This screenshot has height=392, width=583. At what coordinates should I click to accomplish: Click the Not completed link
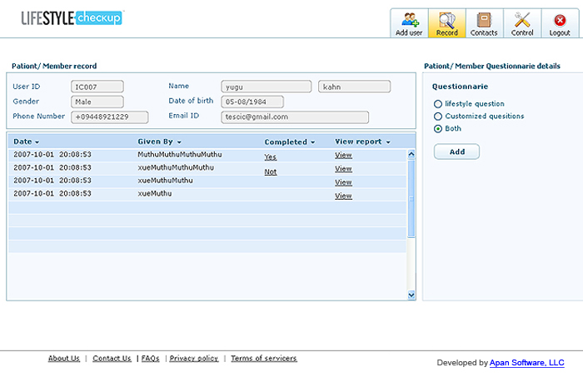(x=271, y=171)
